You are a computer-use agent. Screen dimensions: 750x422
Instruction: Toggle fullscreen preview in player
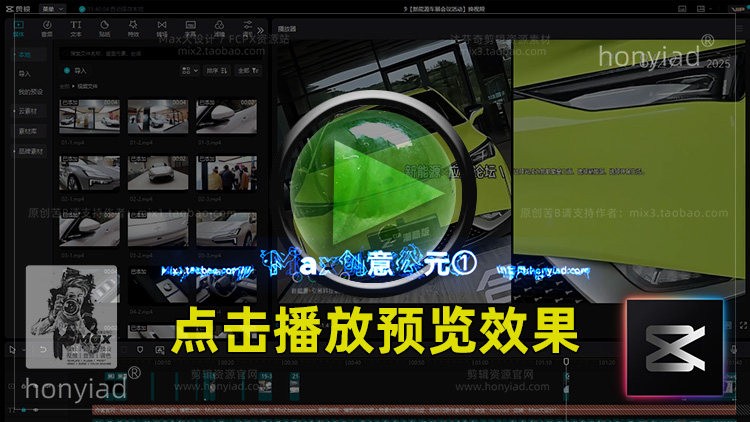click(x=743, y=325)
